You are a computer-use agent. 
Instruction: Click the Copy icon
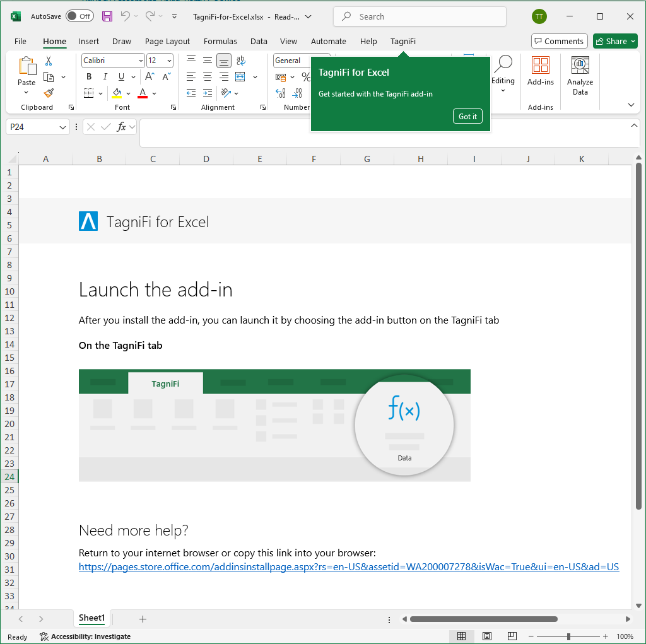click(x=49, y=77)
